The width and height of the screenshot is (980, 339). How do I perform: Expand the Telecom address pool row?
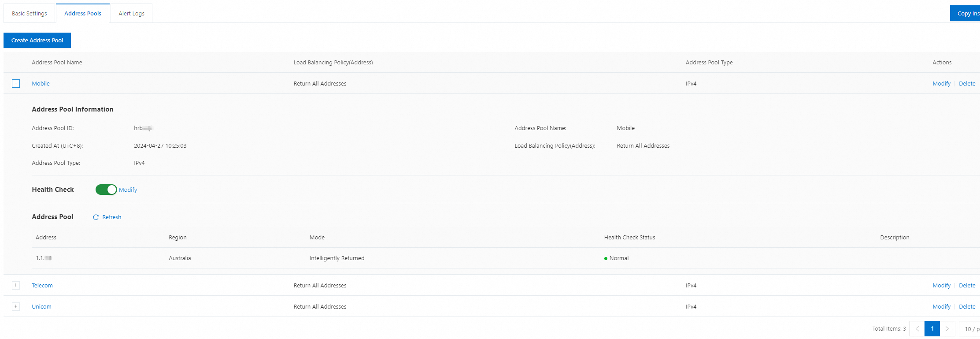point(16,285)
